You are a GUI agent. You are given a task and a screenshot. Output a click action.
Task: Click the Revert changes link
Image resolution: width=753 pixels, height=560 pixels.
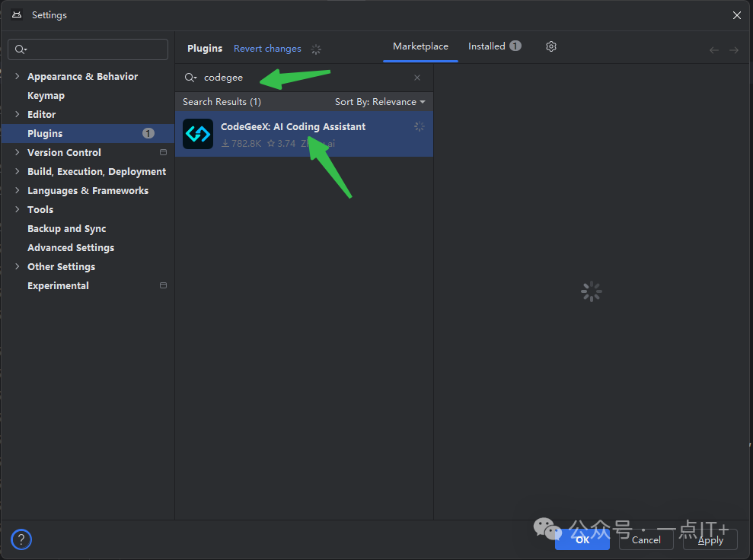click(267, 49)
